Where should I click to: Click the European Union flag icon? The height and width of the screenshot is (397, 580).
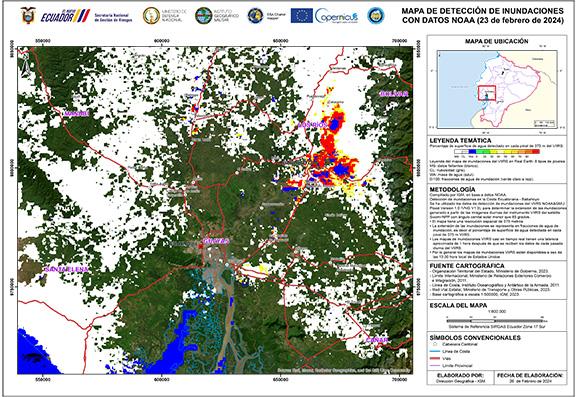(x=301, y=16)
